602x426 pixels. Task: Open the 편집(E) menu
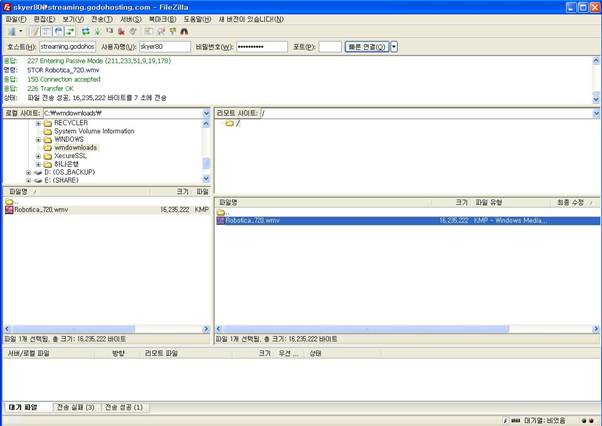[44, 19]
